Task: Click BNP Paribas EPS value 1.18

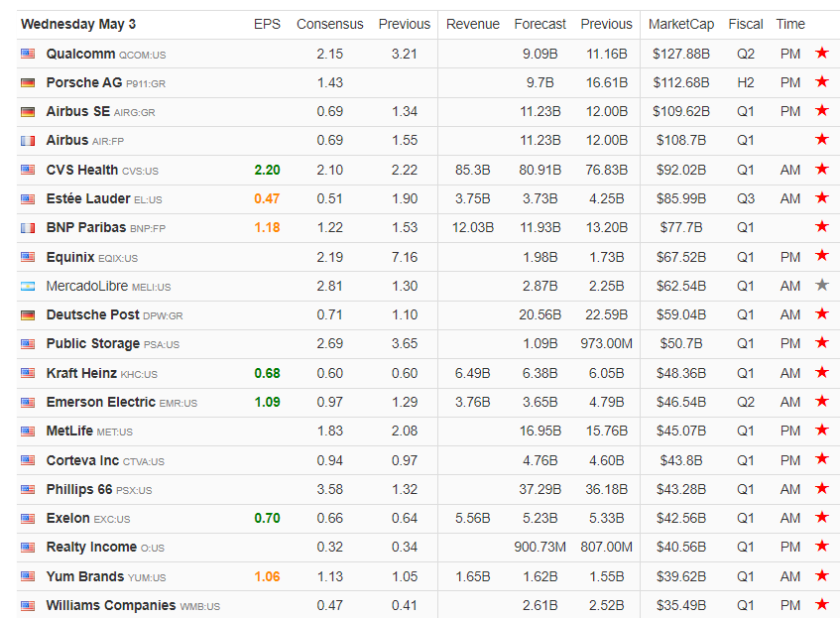Action: point(268,228)
